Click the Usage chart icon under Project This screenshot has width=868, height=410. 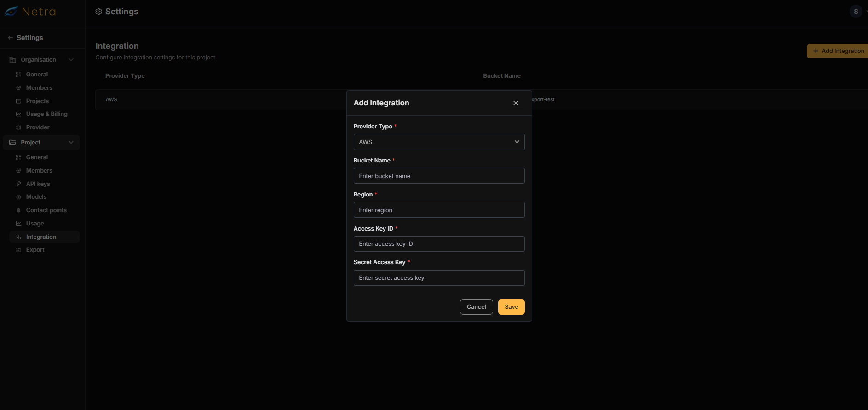[x=18, y=224]
